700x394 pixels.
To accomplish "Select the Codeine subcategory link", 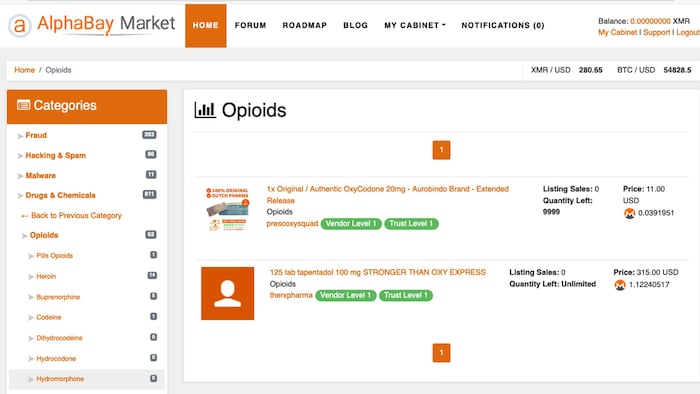I will click(49, 317).
